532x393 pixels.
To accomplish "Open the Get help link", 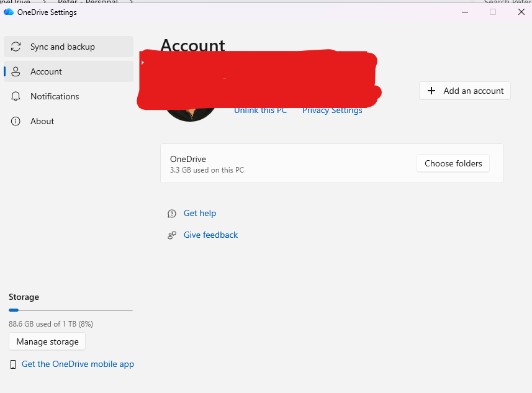I will pos(199,213).
